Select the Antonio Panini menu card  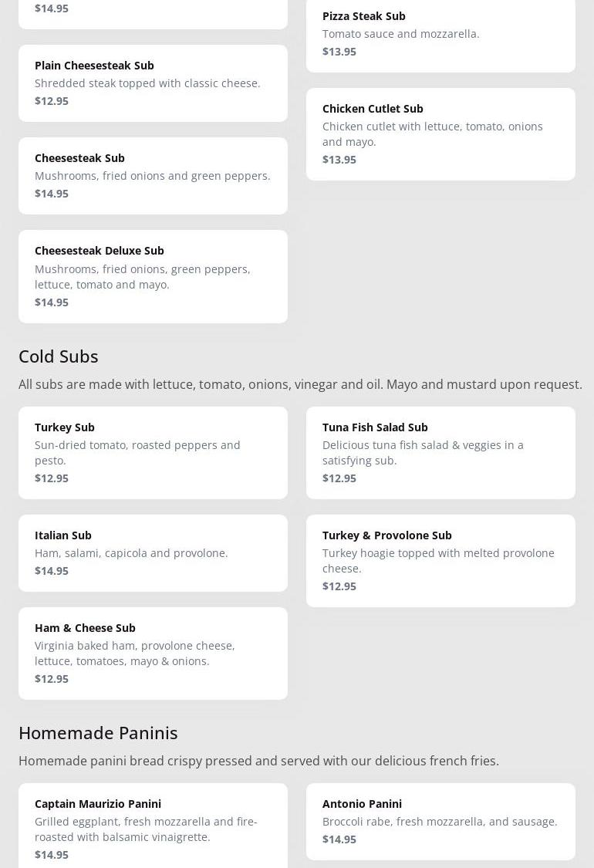pos(440,821)
